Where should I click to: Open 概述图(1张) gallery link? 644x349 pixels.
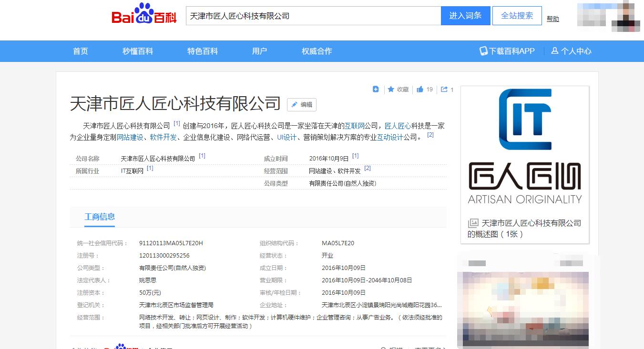524,229
